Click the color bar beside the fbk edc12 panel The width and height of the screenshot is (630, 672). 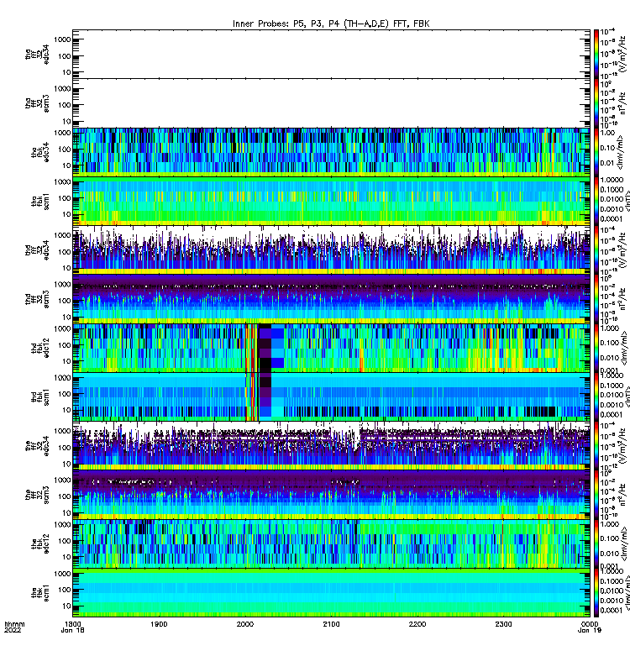click(x=596, y=543)
